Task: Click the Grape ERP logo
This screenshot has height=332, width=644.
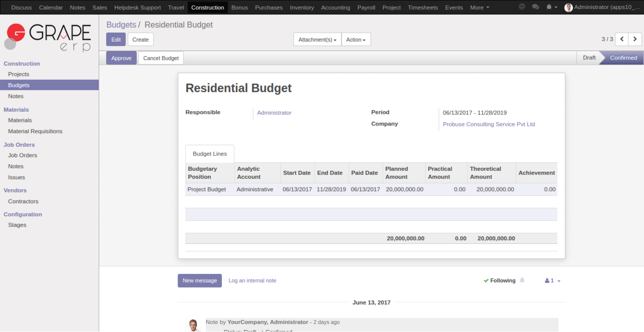Action: 48,37
